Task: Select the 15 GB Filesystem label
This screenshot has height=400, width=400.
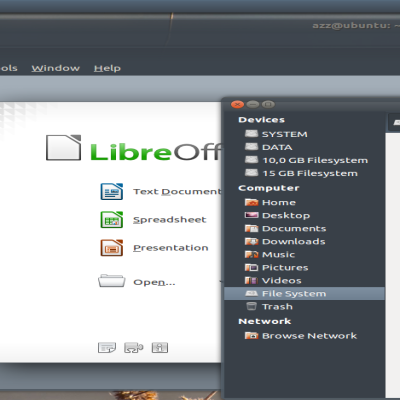Action: (310, 173)
